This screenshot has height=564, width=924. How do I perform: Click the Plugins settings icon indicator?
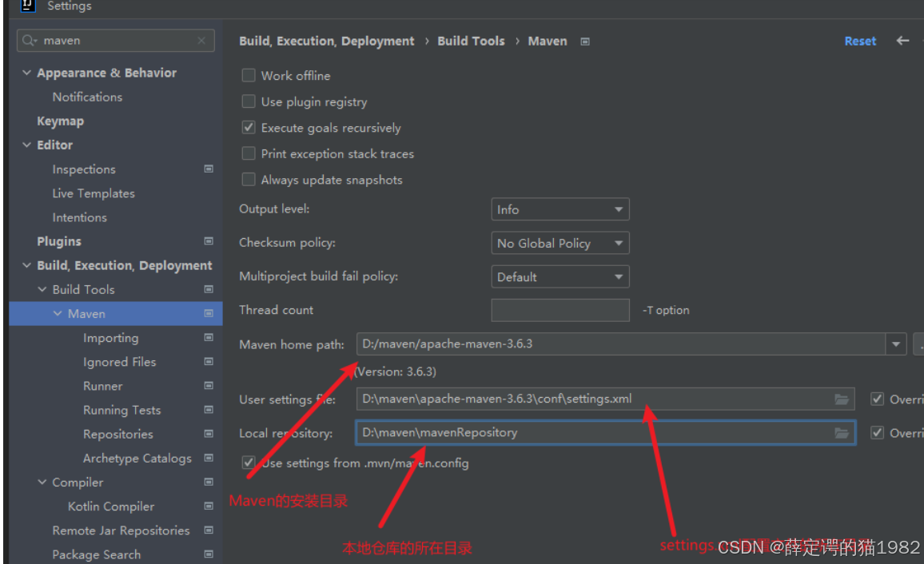[x=209, y=240]
